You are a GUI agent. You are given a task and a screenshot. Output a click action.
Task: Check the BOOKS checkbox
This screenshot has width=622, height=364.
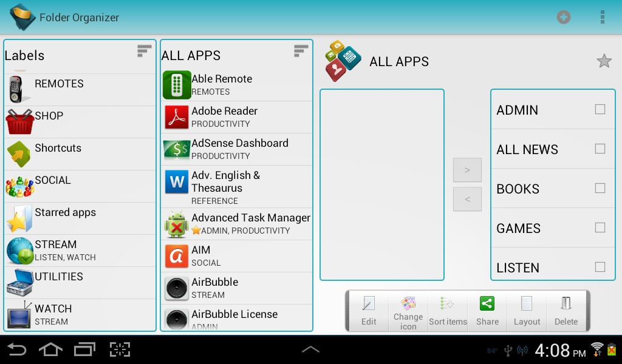coord(600,188)
